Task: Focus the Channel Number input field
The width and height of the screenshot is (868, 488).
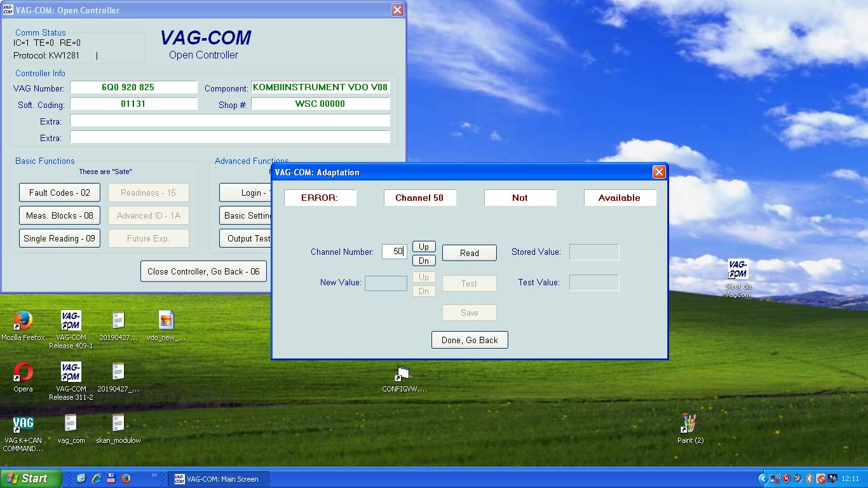Action: (395, 252)
